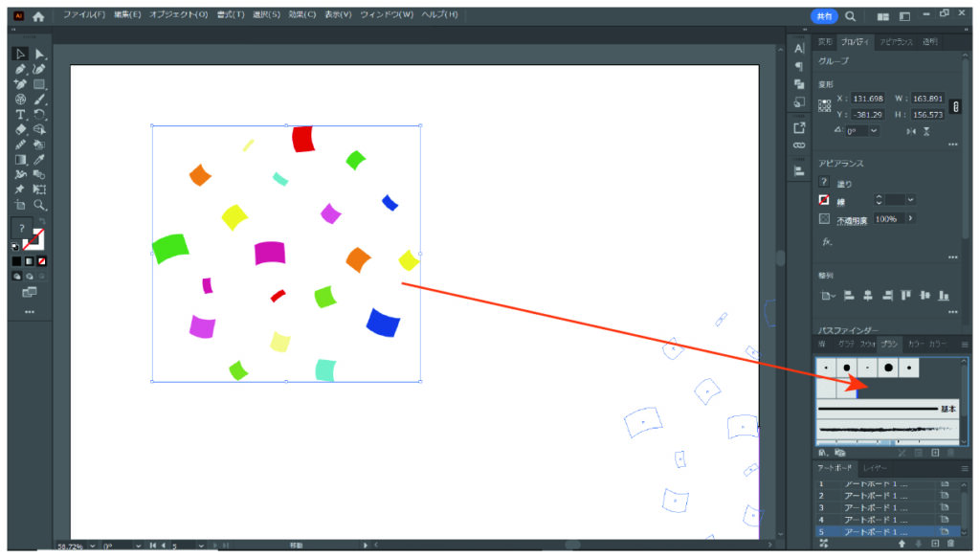Click horizontal align left icon
The image size is (980, 558).
849,295
